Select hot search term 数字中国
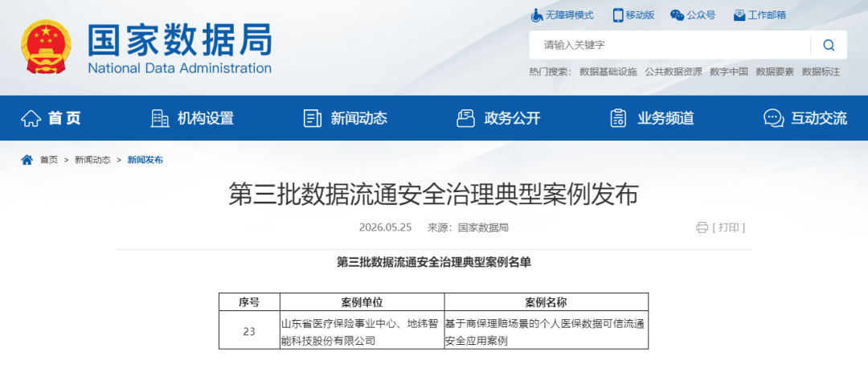The image size is (868, 369). click(728, 72)
